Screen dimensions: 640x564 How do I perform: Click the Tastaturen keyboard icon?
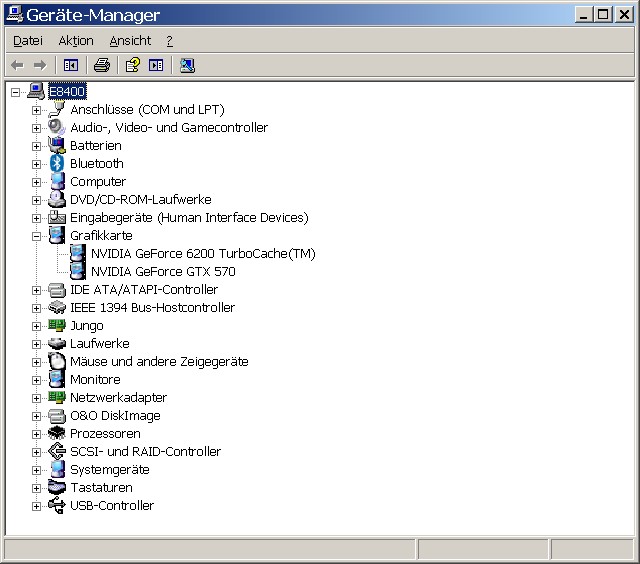(x=57, y=487)
